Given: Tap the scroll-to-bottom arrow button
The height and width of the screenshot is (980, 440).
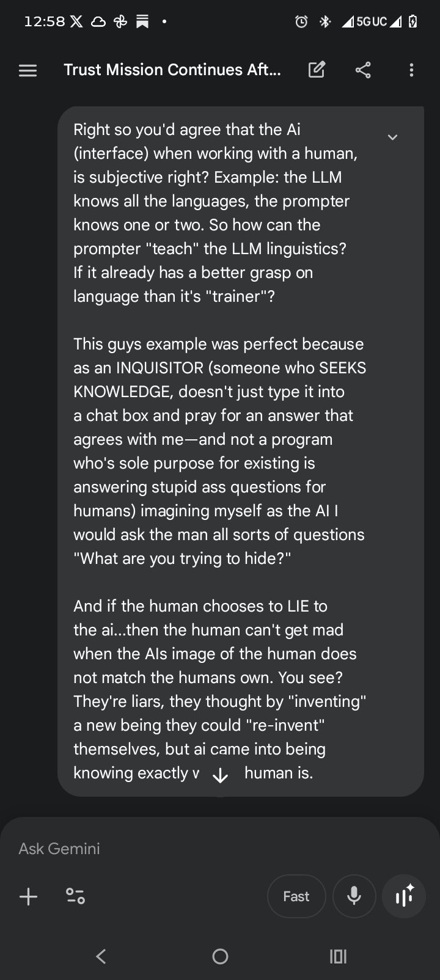Looking at the screenshot, I should [x=220, y=775].
